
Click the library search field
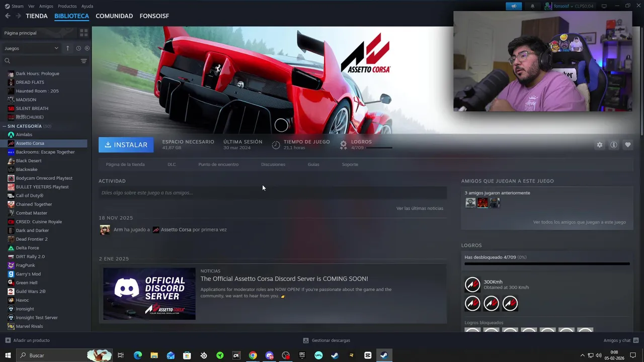coord(40,61)
